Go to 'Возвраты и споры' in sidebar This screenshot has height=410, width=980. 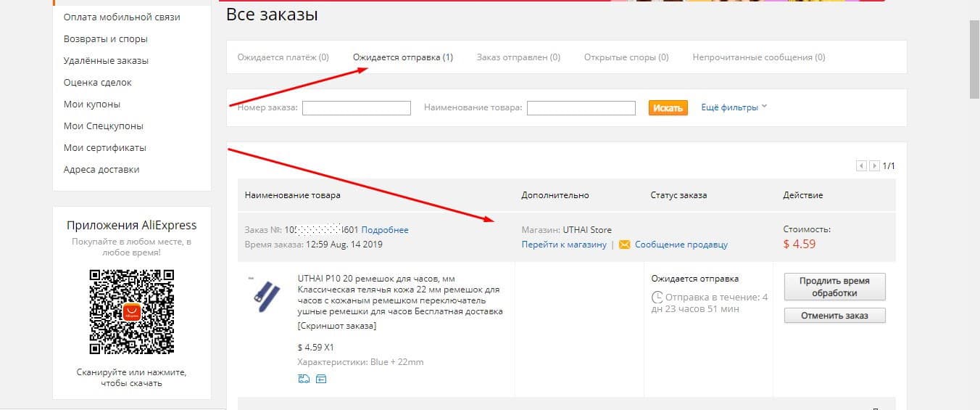click(x=106, y=38)
